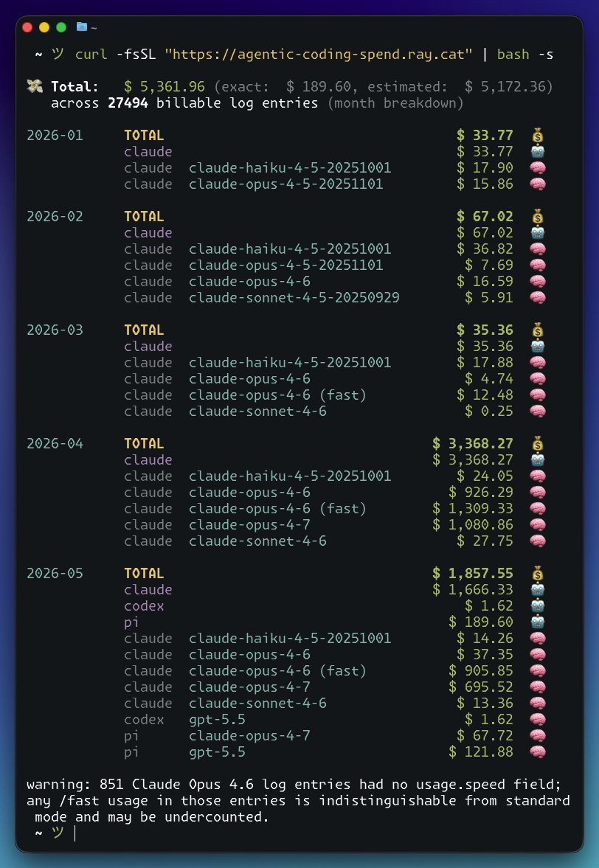Screen dimensions: 599x868
Task: Click the final shell prompt cursor line
Action: [55, 833]
